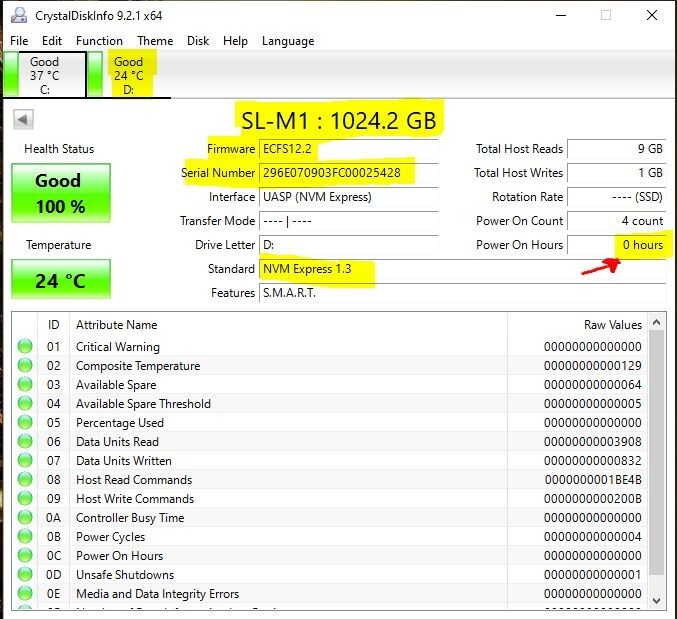
Task: Click the status dot for Host Read Commands
Action: [25, 479]
